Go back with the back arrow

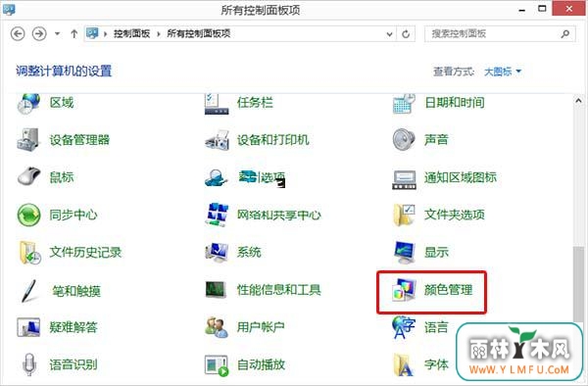(18, 33)
